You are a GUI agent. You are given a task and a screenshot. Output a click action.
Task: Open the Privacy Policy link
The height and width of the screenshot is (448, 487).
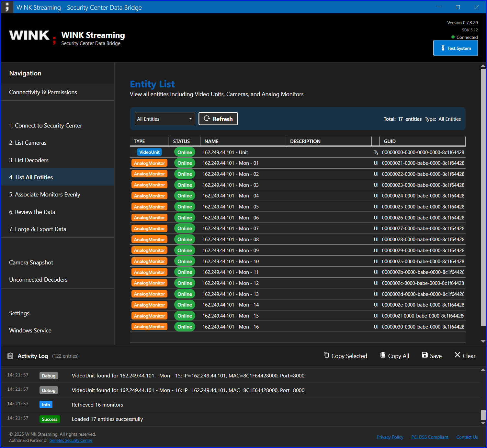tap(390, 437)
